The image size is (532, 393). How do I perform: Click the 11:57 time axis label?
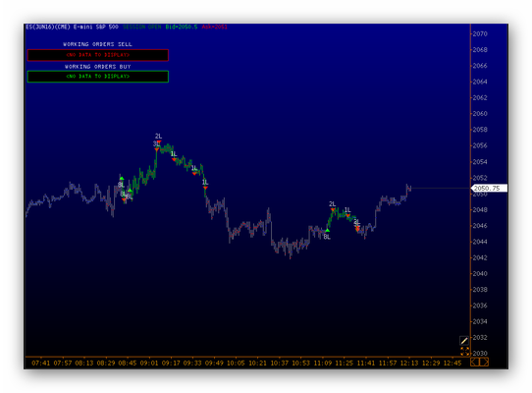388,364
